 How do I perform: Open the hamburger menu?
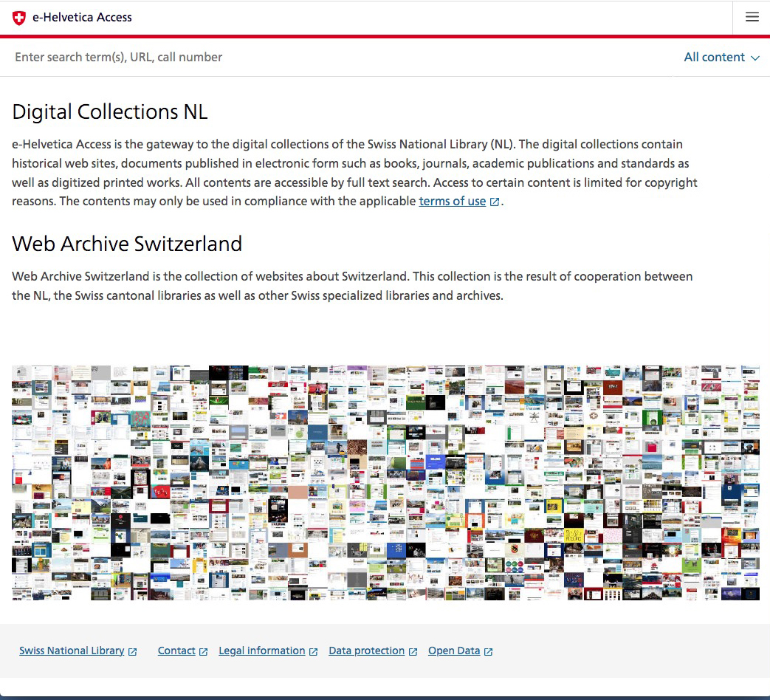point(752,17)
